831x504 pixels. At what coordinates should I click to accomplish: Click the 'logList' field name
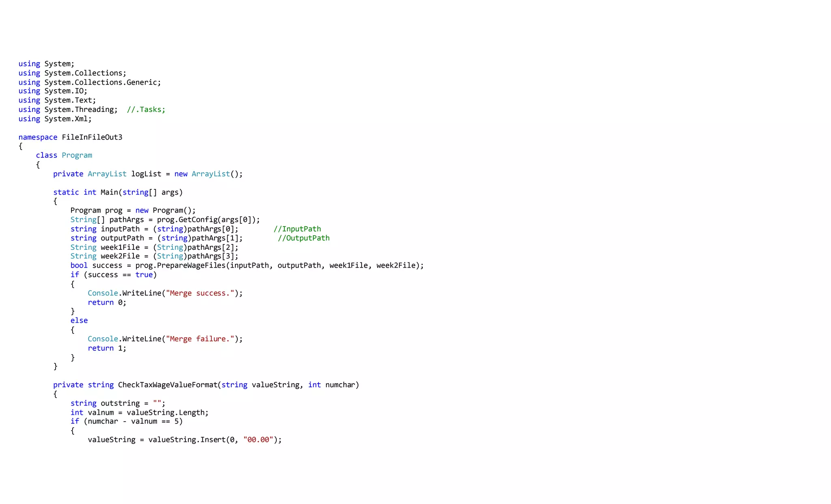tap(146, 174)
